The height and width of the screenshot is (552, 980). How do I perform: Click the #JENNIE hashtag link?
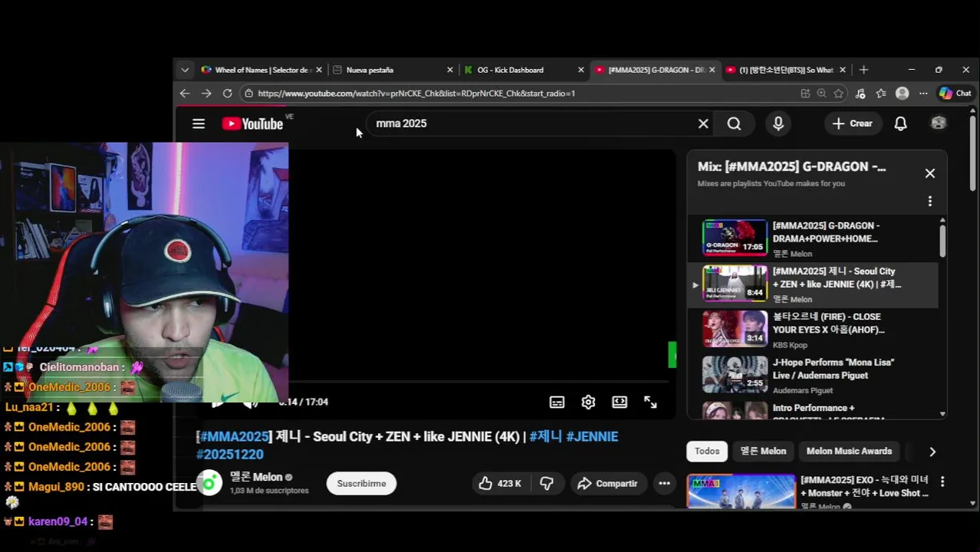(592, 436)
